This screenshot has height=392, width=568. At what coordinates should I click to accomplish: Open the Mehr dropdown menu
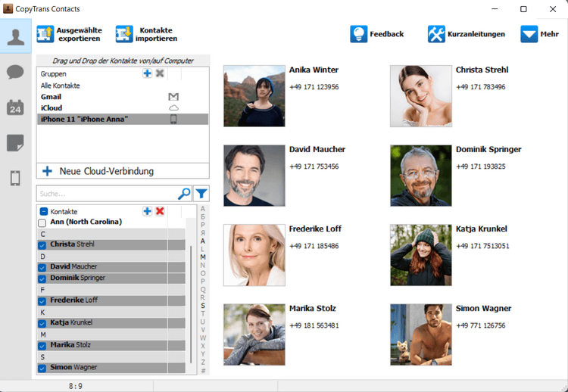click(x=539, y=34)
